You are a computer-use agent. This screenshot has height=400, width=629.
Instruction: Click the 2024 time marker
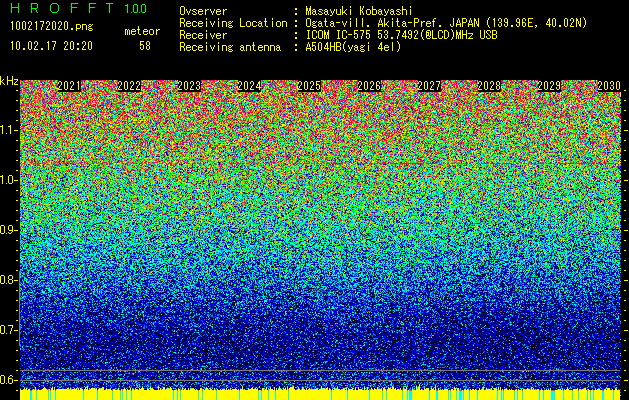[x=250, y=86]
